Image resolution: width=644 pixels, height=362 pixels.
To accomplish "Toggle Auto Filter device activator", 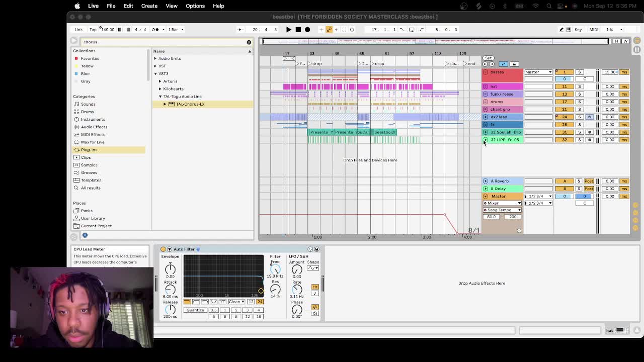I will (163, 249).
